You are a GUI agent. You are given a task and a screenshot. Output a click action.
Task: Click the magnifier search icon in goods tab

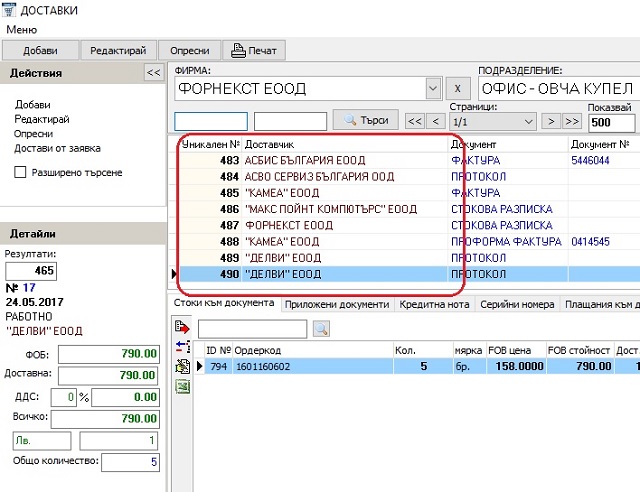[x=321, y=329]
